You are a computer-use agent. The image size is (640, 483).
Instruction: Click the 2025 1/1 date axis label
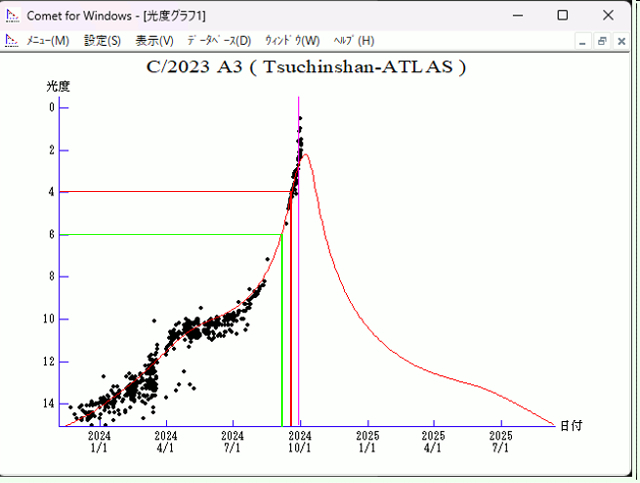(x=367, y=442)
